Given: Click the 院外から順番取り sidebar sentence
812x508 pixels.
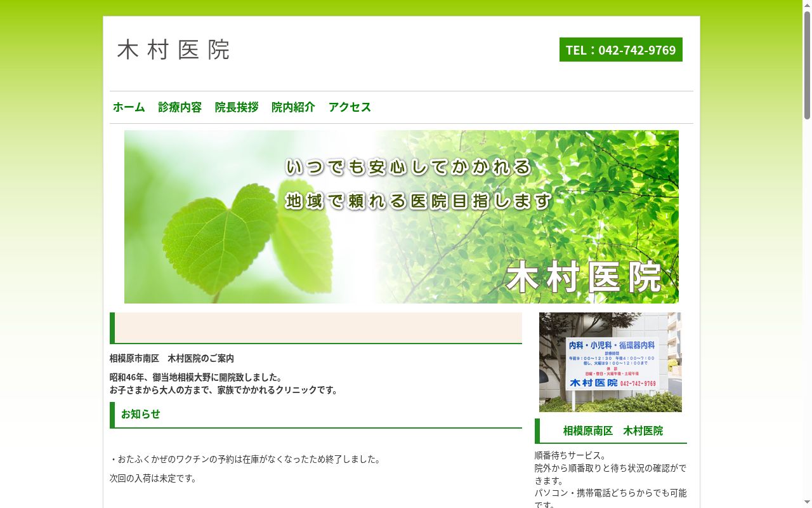Looking at the screenshot, I should tap(610, 474).
